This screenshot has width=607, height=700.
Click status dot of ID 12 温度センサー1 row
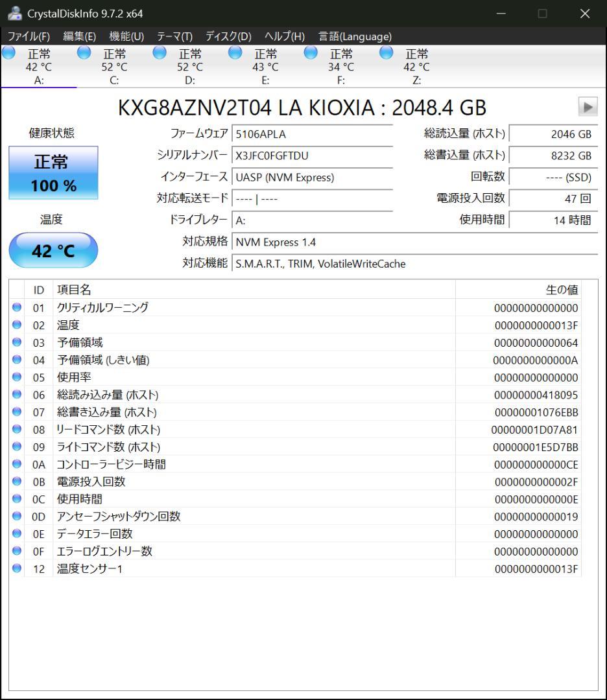point(17,568)
